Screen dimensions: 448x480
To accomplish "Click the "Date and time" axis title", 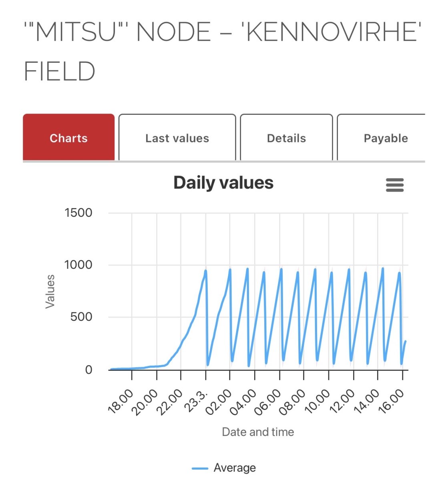I will coord(258,432).
